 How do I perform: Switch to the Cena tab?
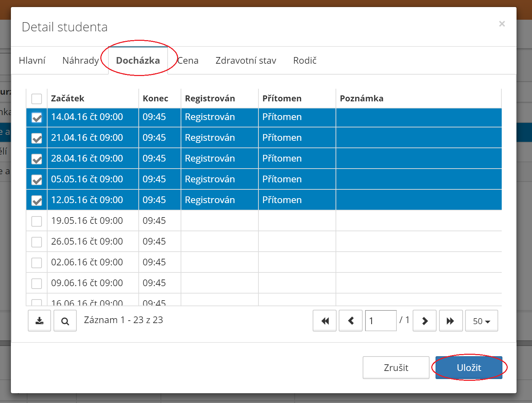point(188,61)
